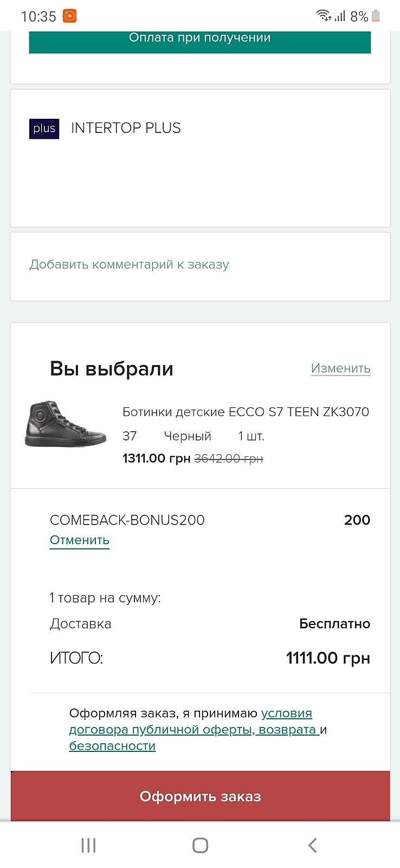Click "Изменить" to edit selected items

[x=340, y=368]
